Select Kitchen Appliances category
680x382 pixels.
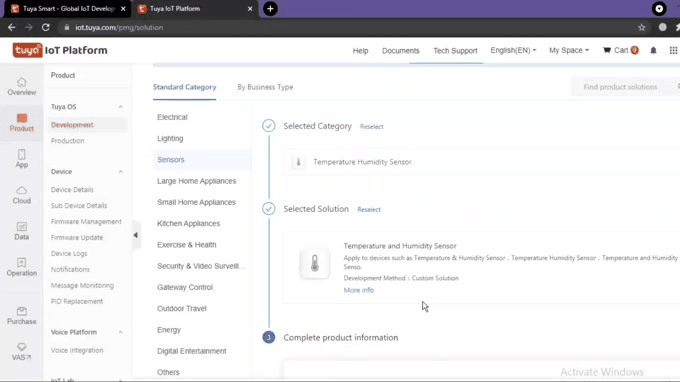click(188, 223)
